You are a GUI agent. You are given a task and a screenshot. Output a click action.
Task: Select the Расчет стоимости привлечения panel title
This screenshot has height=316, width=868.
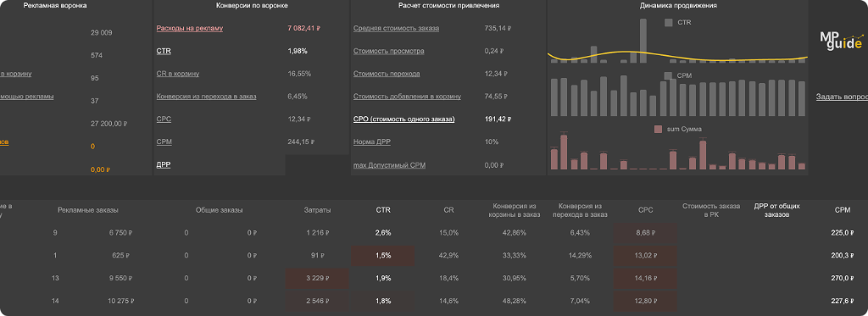[449, 6]
